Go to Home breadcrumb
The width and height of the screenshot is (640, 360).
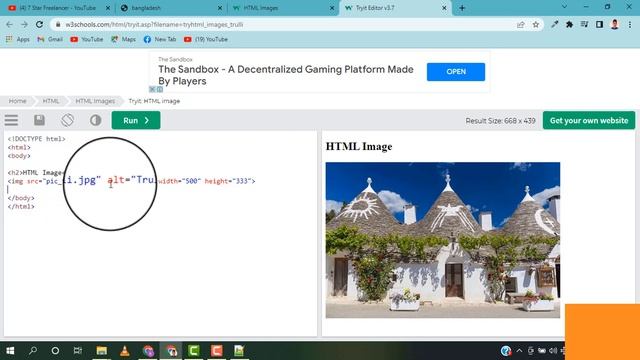tap(18, 101)
